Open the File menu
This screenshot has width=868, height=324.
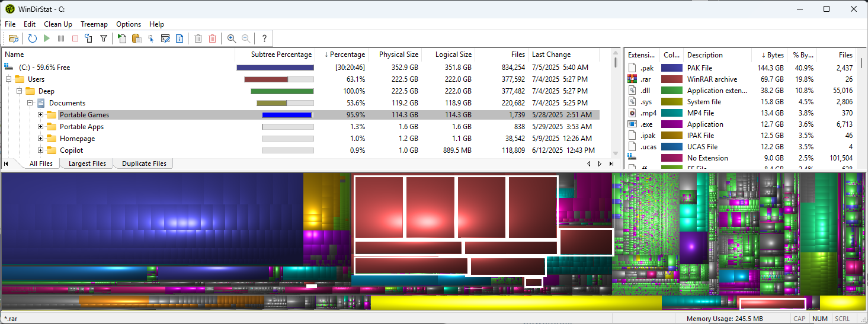[10, 24]
